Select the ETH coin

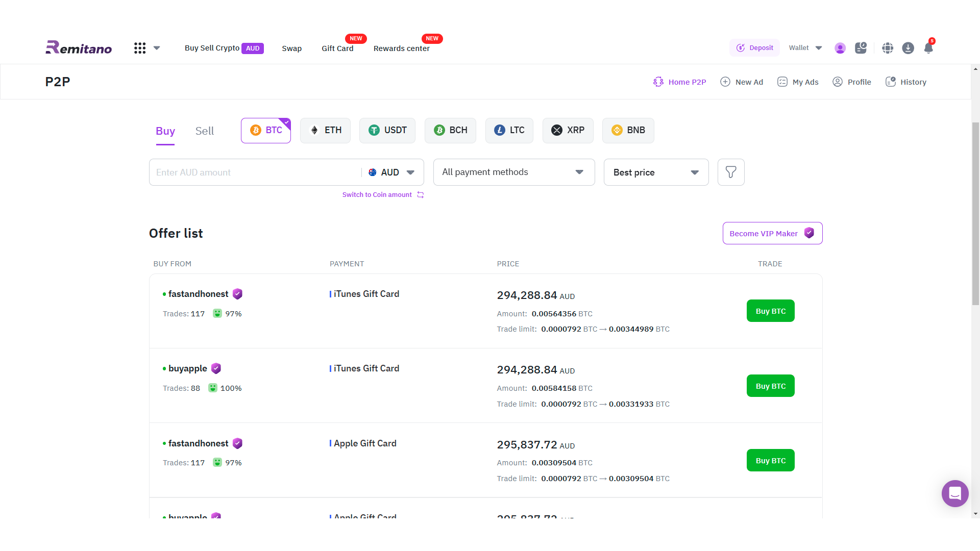pos(325,131)
